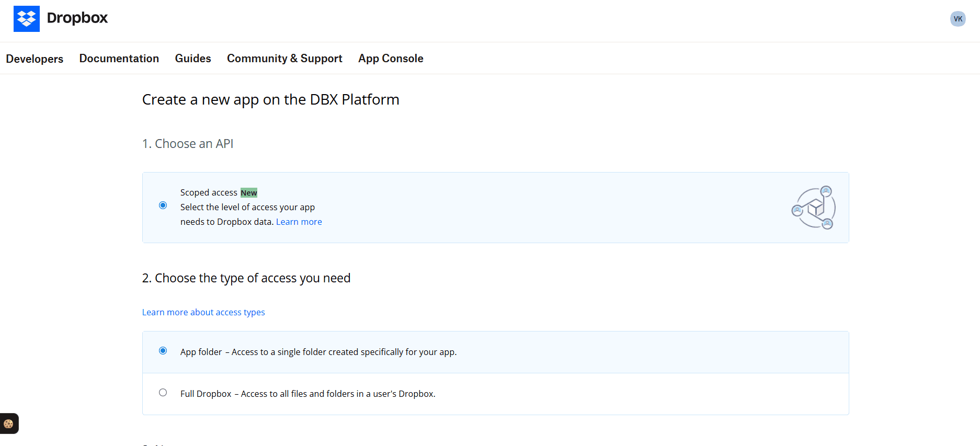
Task: Click the '1. Choose an API' heading
Action: [x=188, y=144]
